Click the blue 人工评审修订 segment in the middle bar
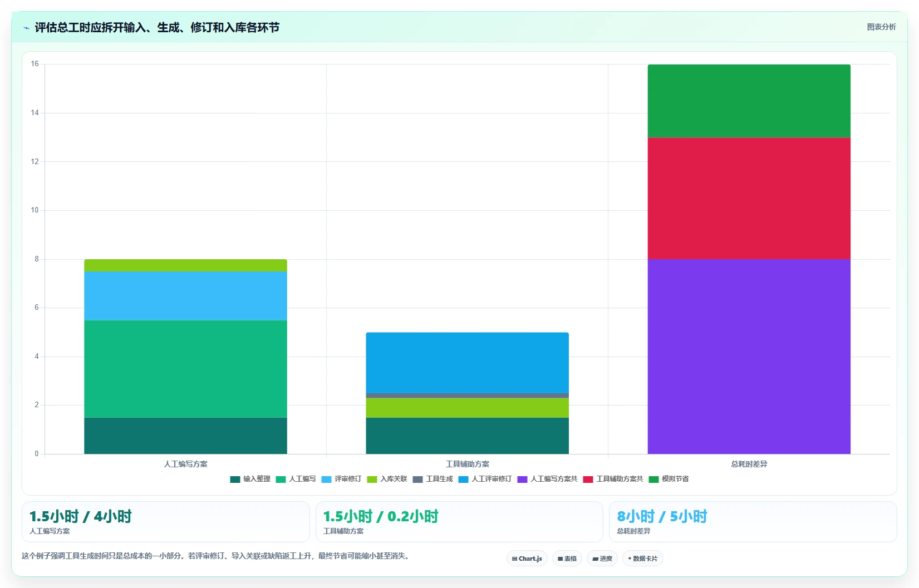Screen dimensions: 919x588 click(467, 363)
